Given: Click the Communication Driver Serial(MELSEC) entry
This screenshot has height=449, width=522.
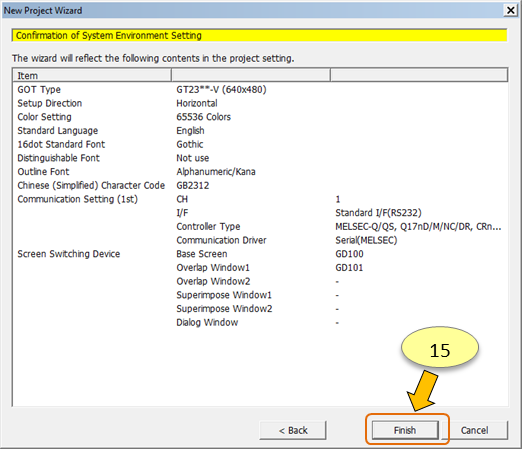Looking at the screenshot, I should (x=366, y=240).
